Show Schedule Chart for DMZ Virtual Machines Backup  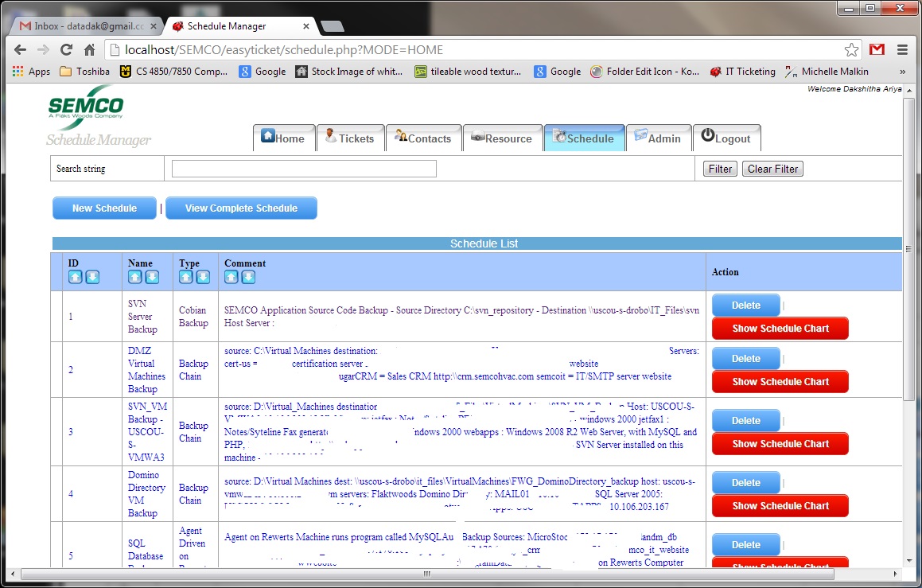tap(780, 382)
